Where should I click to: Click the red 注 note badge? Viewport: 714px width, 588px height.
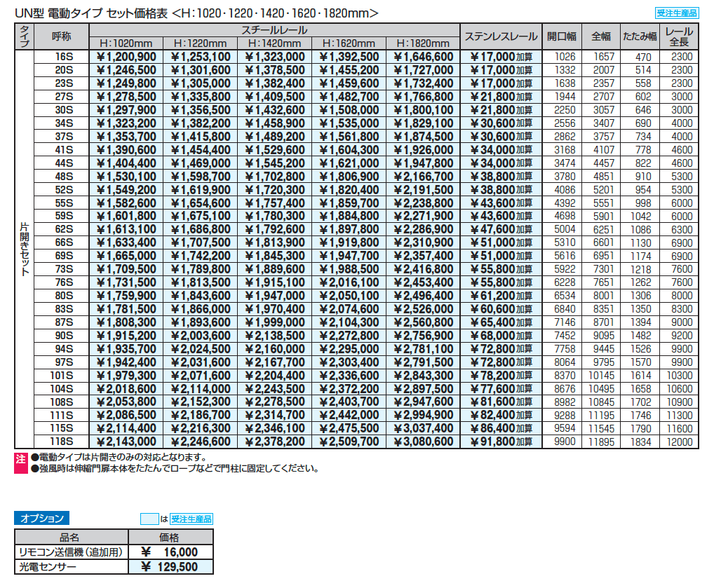point(20,458)
